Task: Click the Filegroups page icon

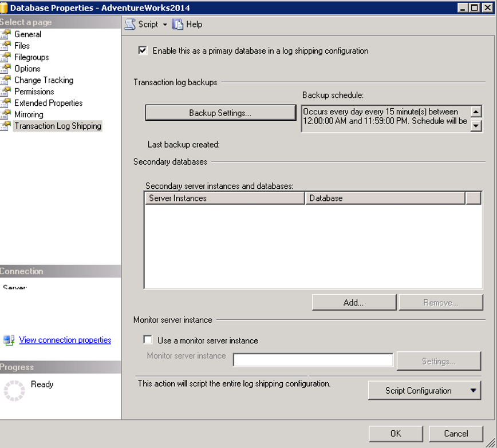Action: point(5,57)
